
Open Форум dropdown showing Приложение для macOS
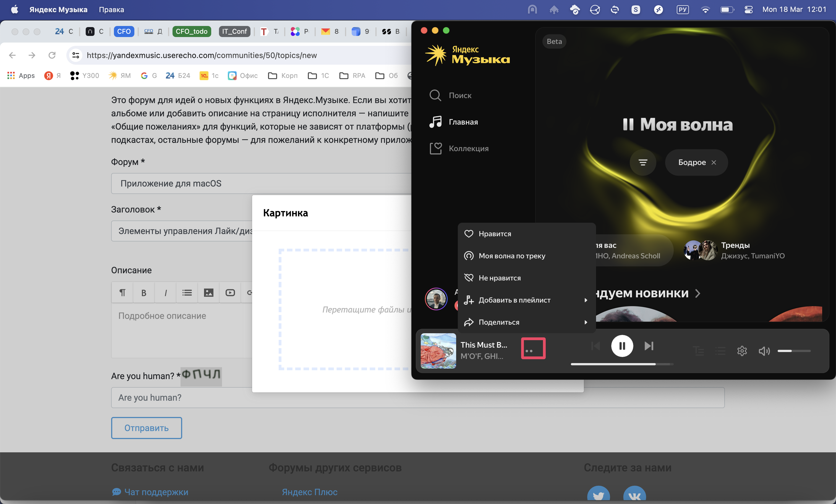click(x=261, y=183)
